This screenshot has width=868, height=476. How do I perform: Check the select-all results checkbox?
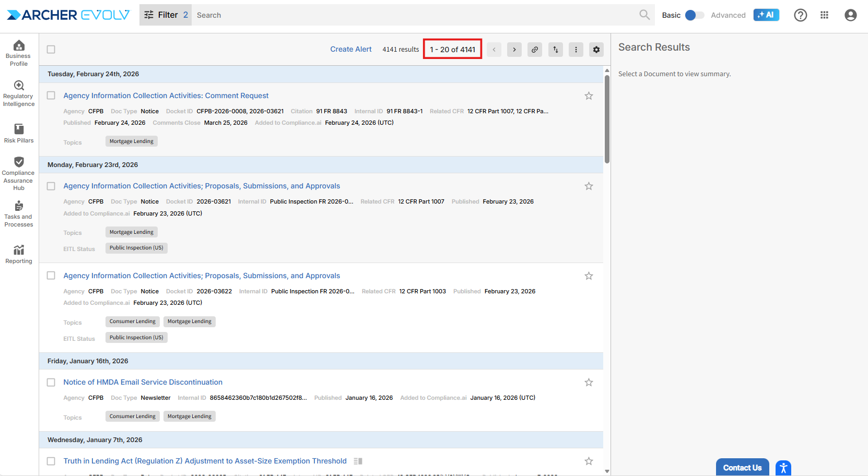click(x=51, y=50)
